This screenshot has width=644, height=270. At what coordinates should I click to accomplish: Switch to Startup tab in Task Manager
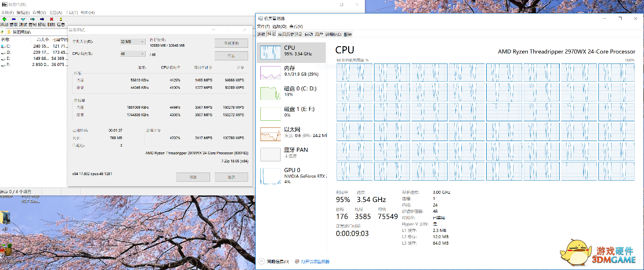pyautogui.click(x=308, y=35)
